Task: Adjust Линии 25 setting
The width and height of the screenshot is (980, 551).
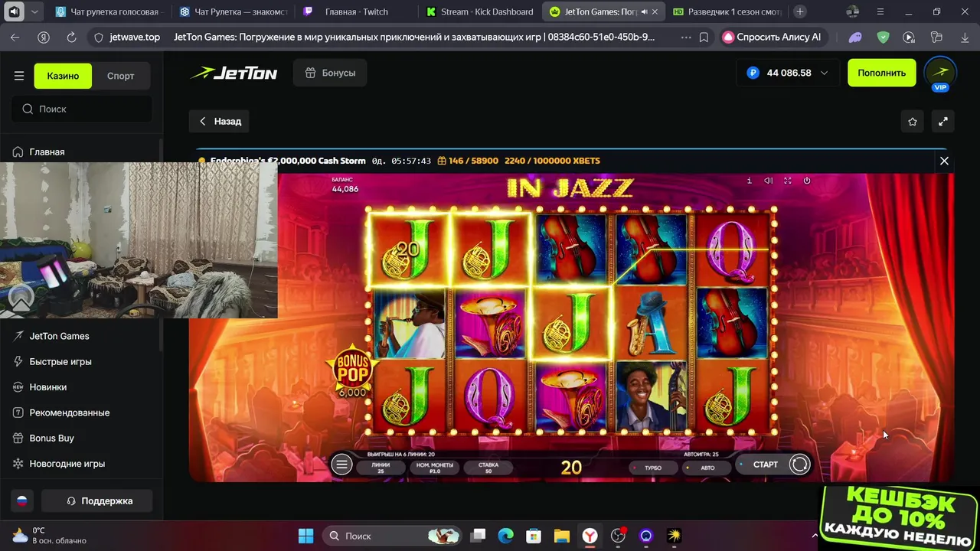Action: [381, 467]
